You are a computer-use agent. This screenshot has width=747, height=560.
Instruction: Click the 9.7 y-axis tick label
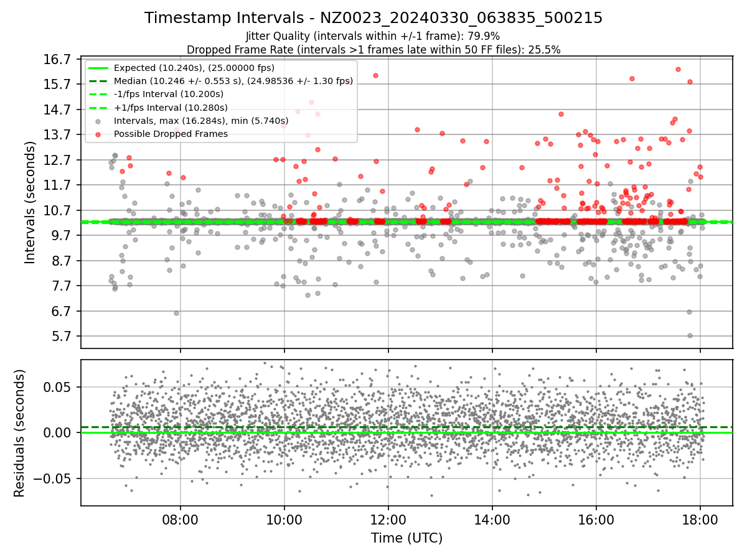61,236
